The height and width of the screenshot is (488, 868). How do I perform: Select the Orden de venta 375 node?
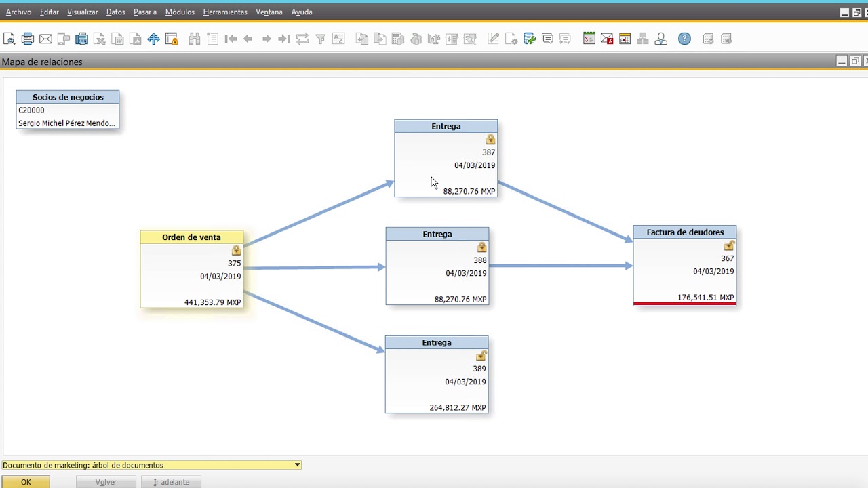point(191,269)
